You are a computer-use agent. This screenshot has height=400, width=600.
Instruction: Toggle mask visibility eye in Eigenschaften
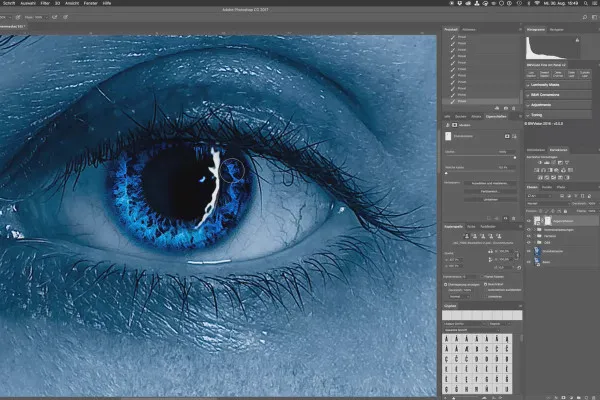[505, 218]
